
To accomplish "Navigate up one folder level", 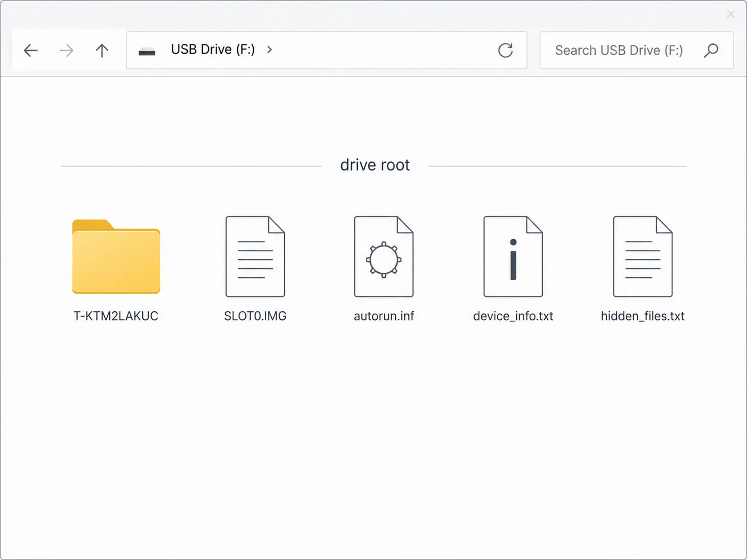I will pyautogui.click(x=102, y=50).
